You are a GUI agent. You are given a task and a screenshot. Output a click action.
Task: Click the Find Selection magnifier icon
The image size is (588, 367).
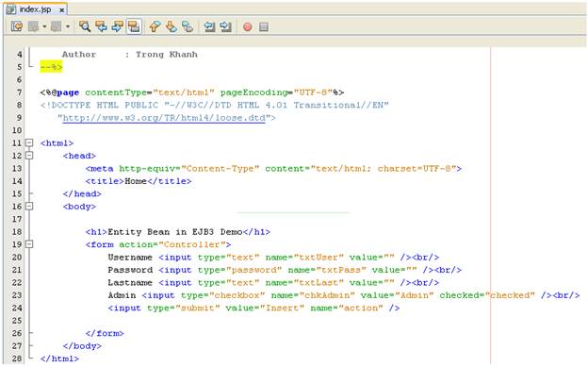(x=85, y=26)
